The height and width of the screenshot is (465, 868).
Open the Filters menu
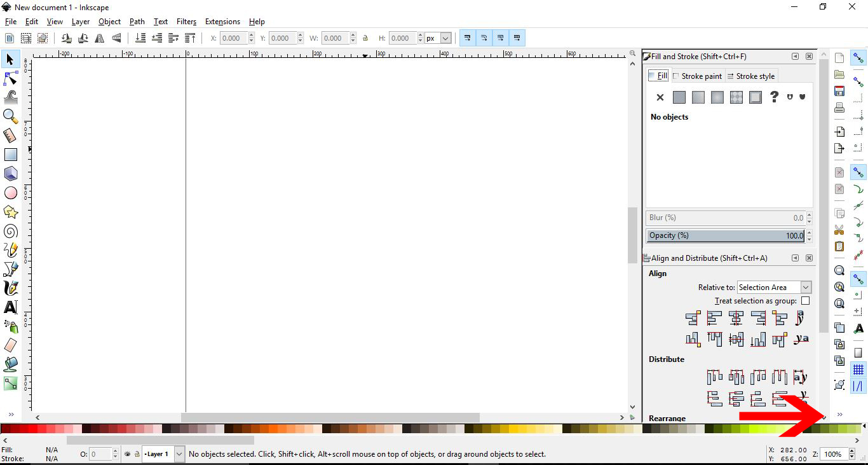186,21
